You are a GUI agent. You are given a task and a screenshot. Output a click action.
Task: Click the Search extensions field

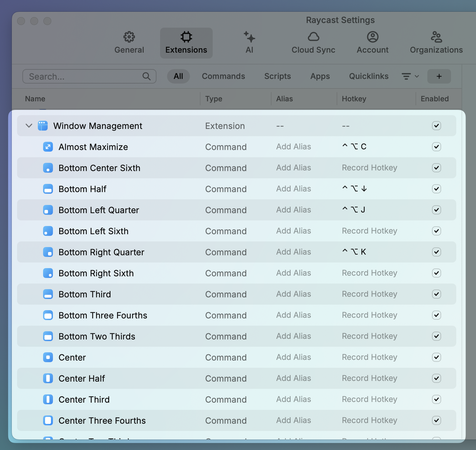89,76
